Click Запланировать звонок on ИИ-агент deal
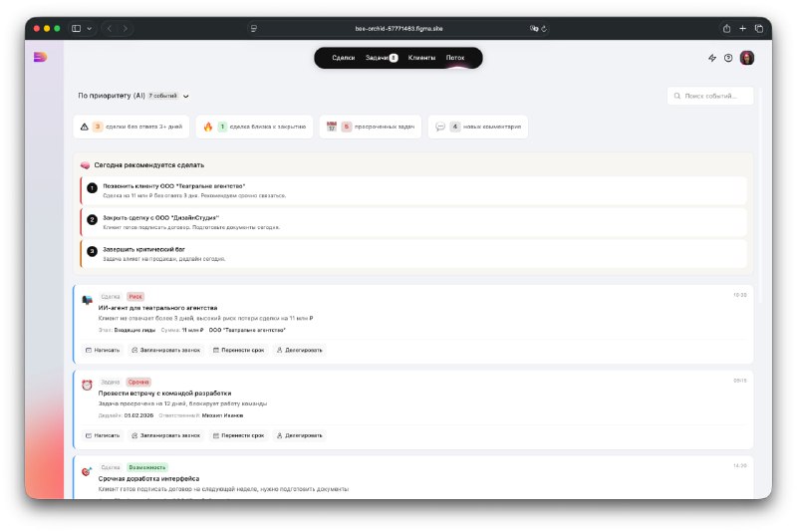 tap(165, 350)
